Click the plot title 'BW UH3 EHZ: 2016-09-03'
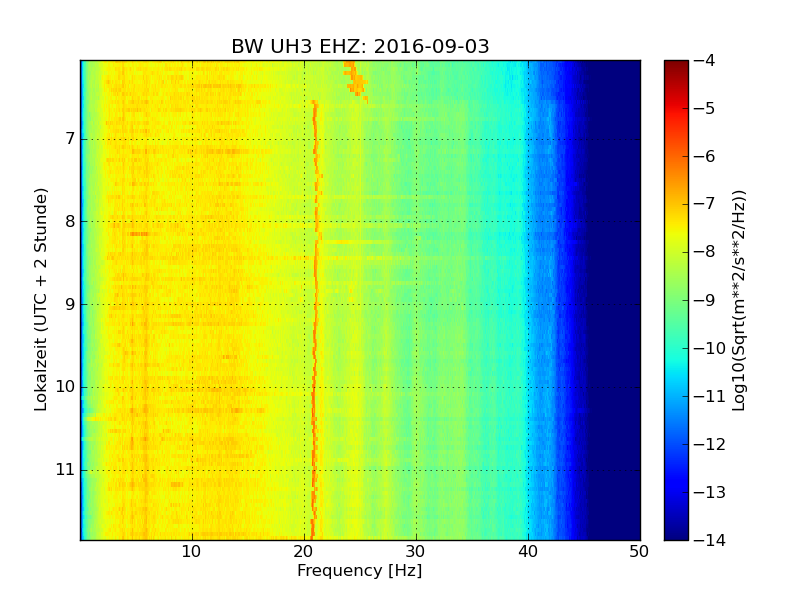Screen dimensions: 800x600 tap(360, 46)
